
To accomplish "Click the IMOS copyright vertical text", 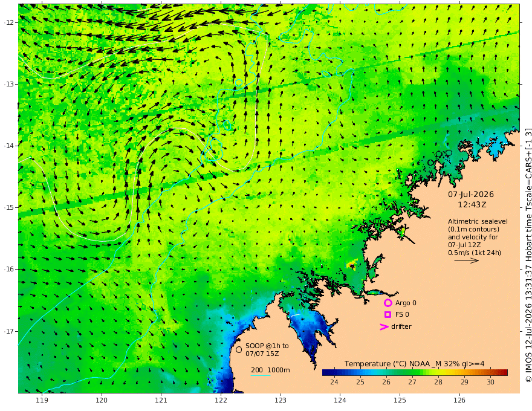I will pyautogui.click(x=528, y=255).
